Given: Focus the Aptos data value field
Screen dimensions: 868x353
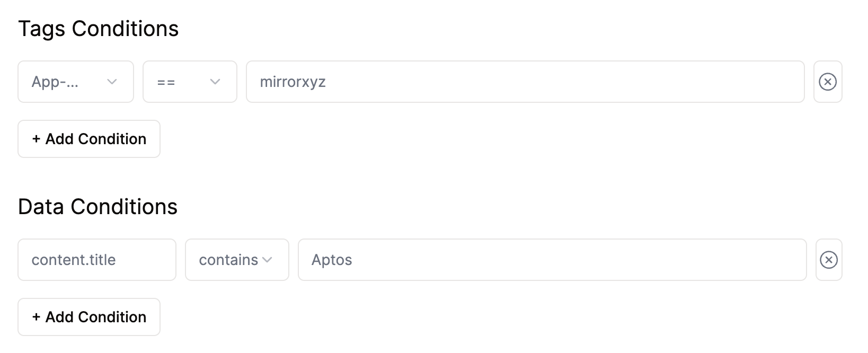Looking at the screenshot, I should click(x=552, y=260).
